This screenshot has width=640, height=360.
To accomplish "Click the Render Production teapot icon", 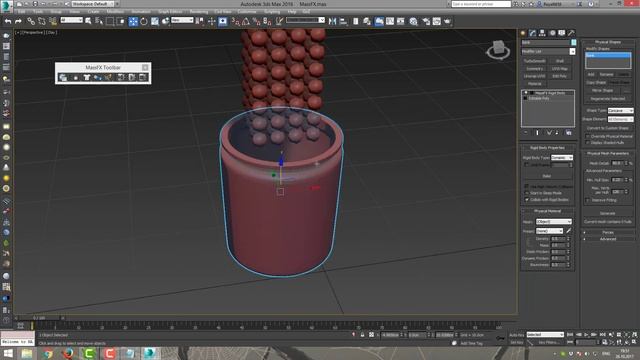I will point(448,21).
